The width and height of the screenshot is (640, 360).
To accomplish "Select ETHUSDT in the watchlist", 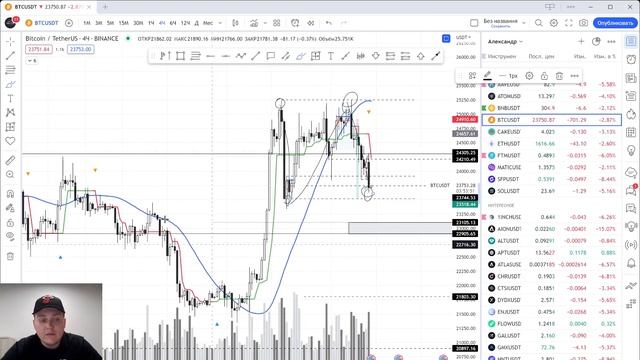I will pyautogui.click(x=552, y=144).
